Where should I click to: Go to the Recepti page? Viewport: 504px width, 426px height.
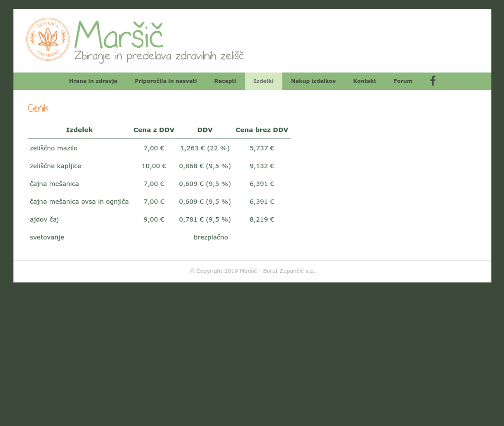[x=225, y=81]
